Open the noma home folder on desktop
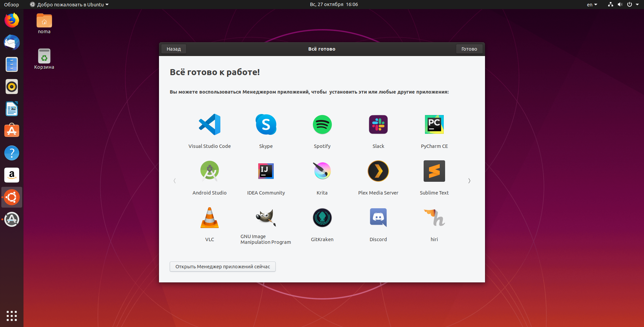644x327 pixels. [x=44, y=24]
